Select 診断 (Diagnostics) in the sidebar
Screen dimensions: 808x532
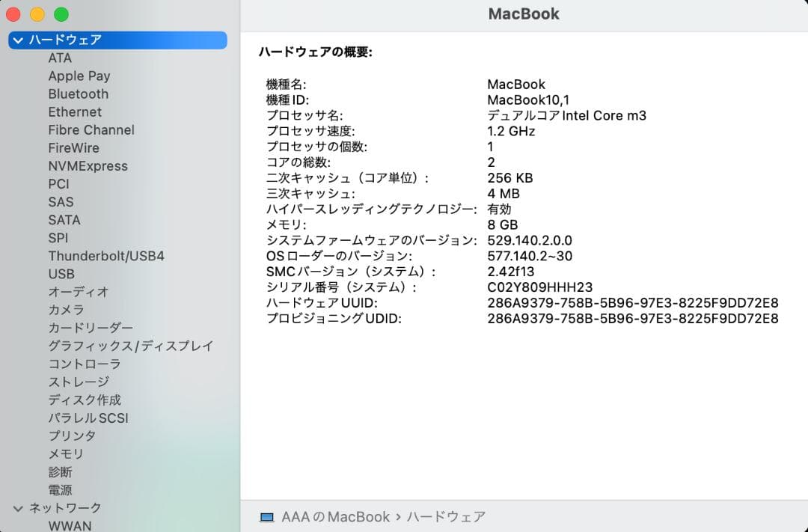[x=60, y=471]
